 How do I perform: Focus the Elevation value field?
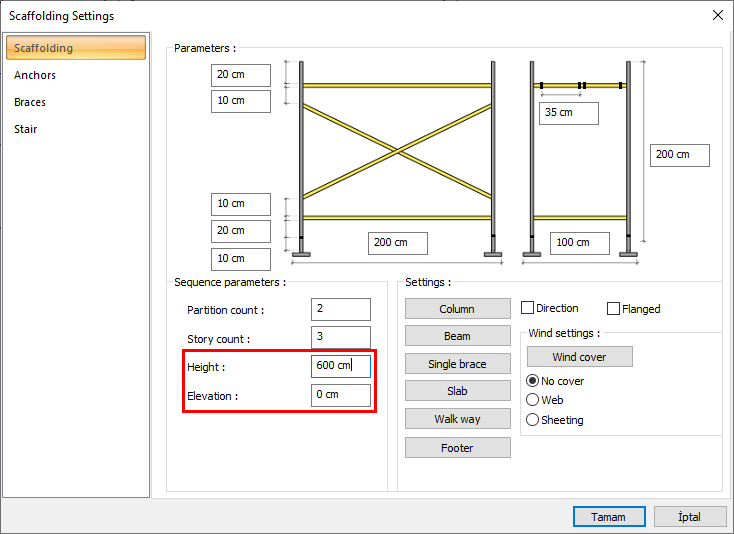pyautogui.click(x=340, y=395)
